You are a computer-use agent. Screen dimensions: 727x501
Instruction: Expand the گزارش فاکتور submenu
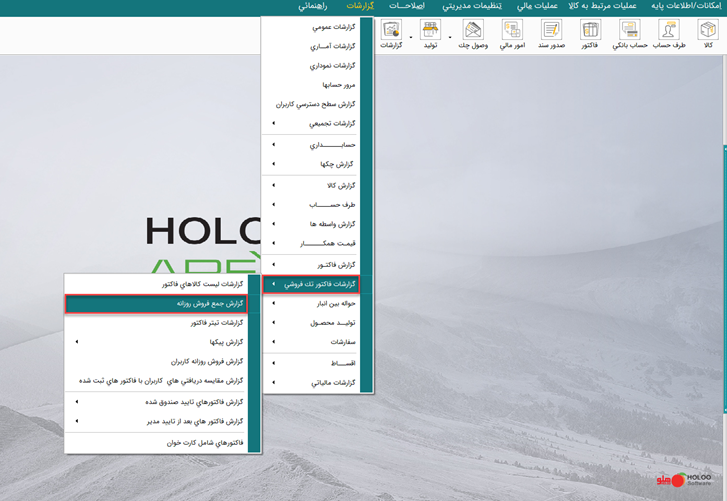(311, 265)
